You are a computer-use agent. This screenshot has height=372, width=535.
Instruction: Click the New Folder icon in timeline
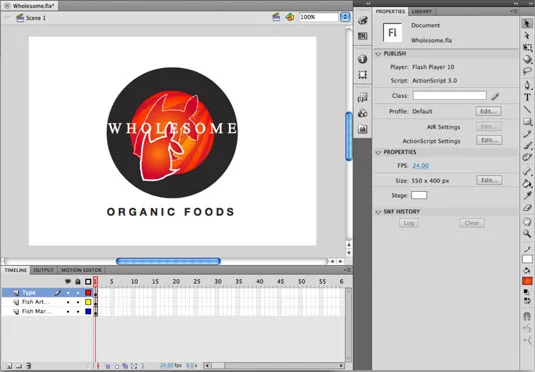tap(19, 366)
